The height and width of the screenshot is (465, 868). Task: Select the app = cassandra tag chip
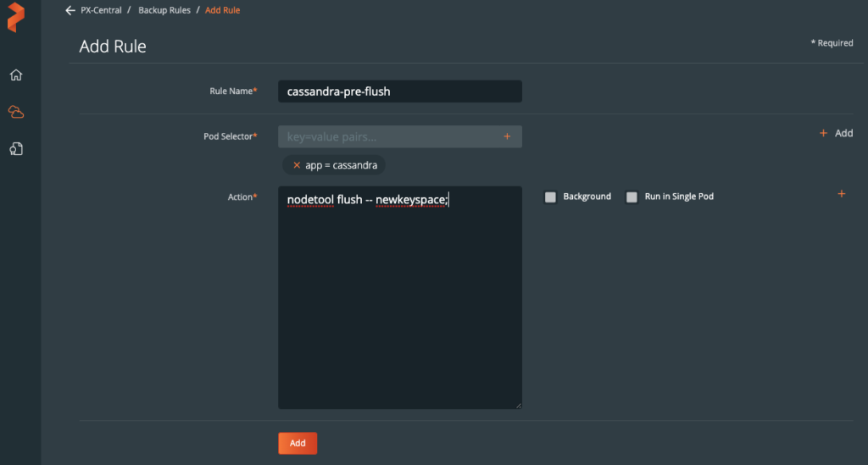click(341, 166)
